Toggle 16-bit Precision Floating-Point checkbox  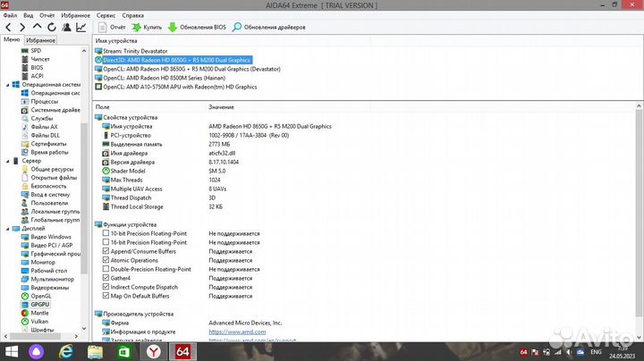(106, 242)
